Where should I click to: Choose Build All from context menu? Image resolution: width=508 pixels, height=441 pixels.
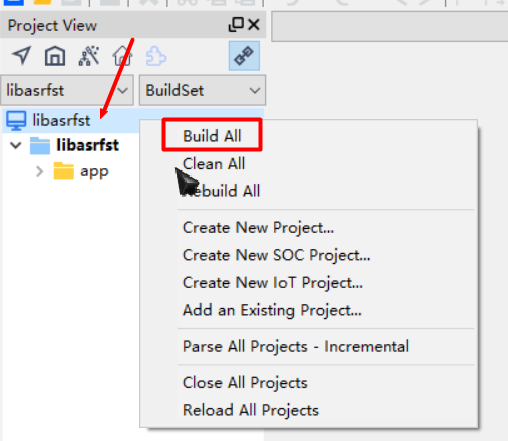212,136
